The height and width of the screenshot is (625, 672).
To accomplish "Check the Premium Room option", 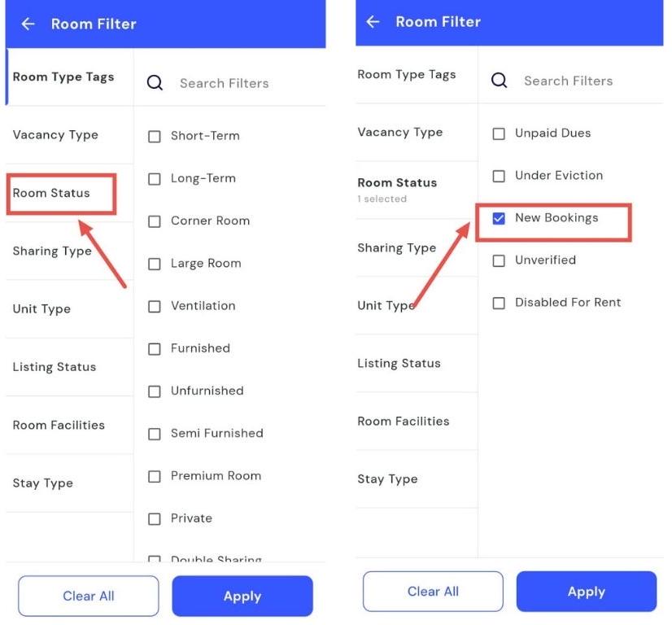I will (x=155, y=476).
